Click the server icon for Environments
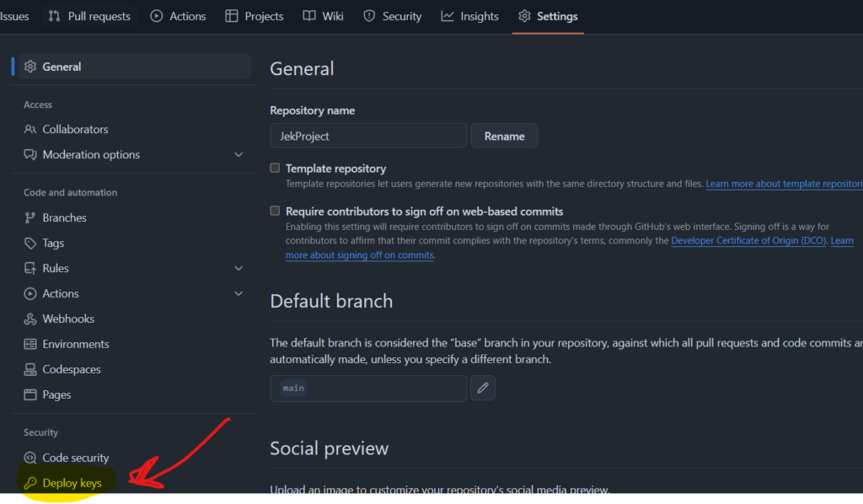This screenshot has height=504, width=863. 30,345
